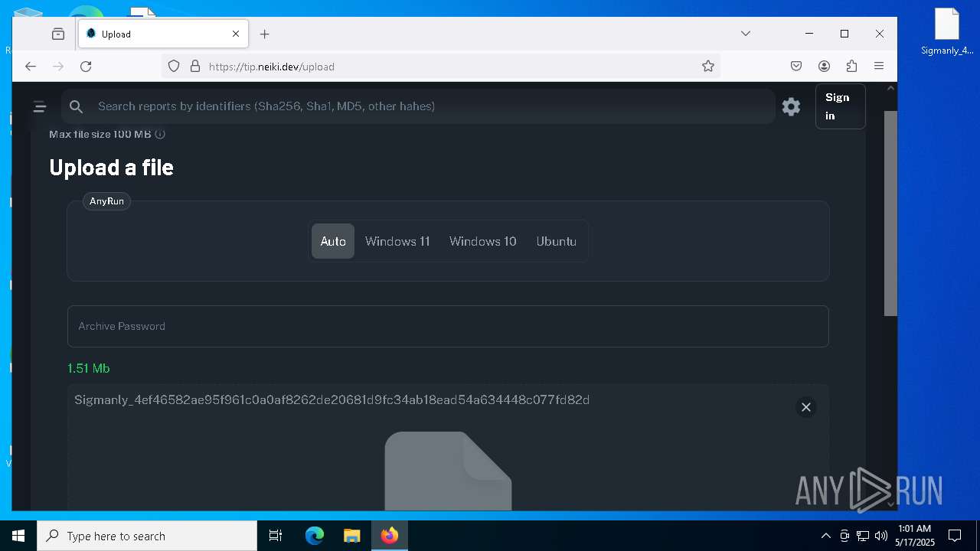980x551 pixels.
Task: Click the Sign in button
Action: coord(840,106)
